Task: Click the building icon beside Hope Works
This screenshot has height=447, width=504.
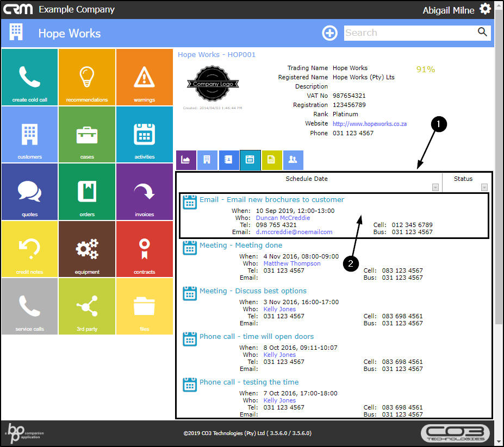Action: pyautogui.click(x=16, y=32)
